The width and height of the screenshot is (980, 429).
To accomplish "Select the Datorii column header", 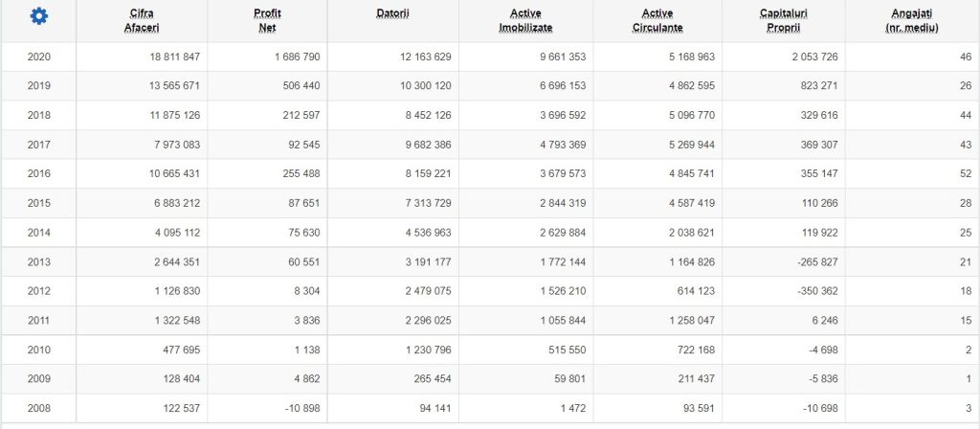I will click(x=392, y=13).
